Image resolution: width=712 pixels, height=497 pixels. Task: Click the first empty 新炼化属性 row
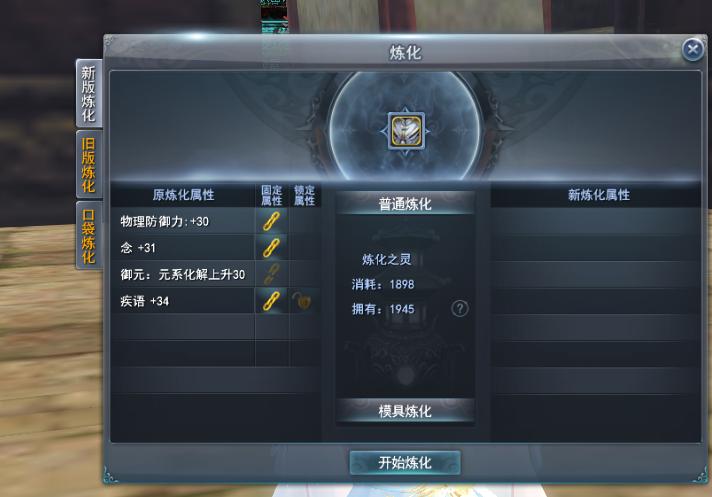[596, 221]
